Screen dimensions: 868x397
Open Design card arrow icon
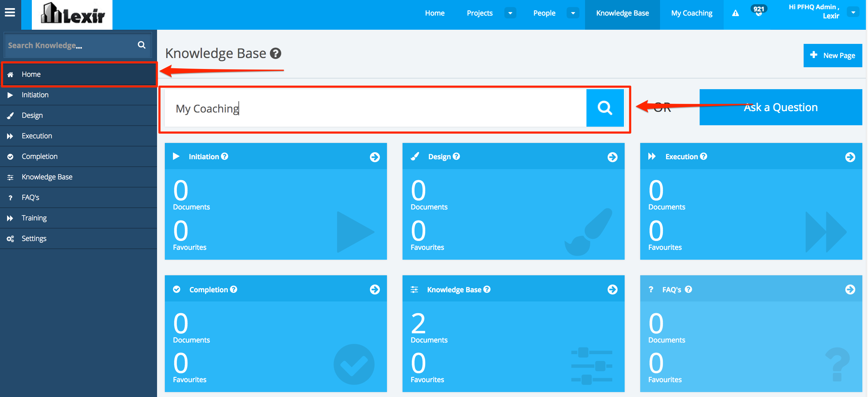pos(612,157)
